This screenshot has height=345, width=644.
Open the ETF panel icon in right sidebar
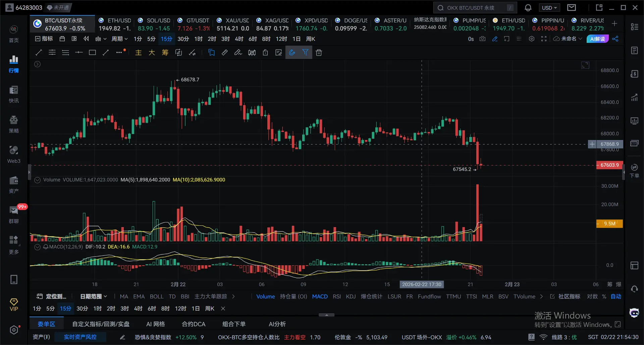coord(634,143)
